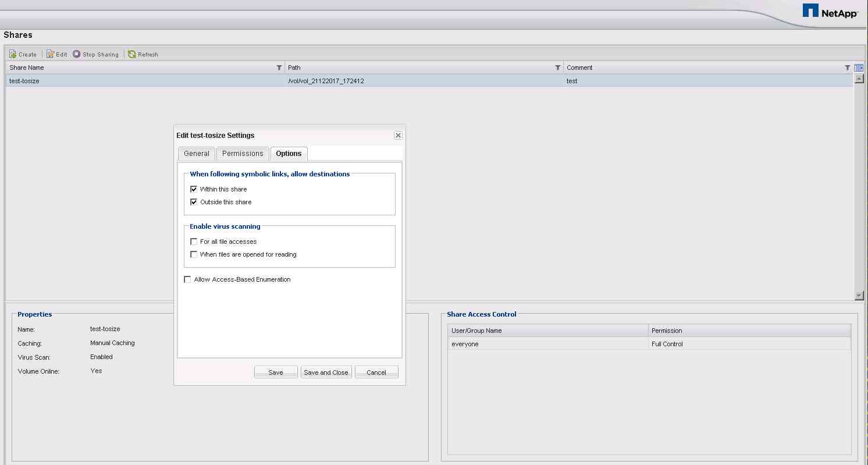Enable virus scanning for all file accesses
The height and width of the screenshot is (465, 868).
coord(194,242)
